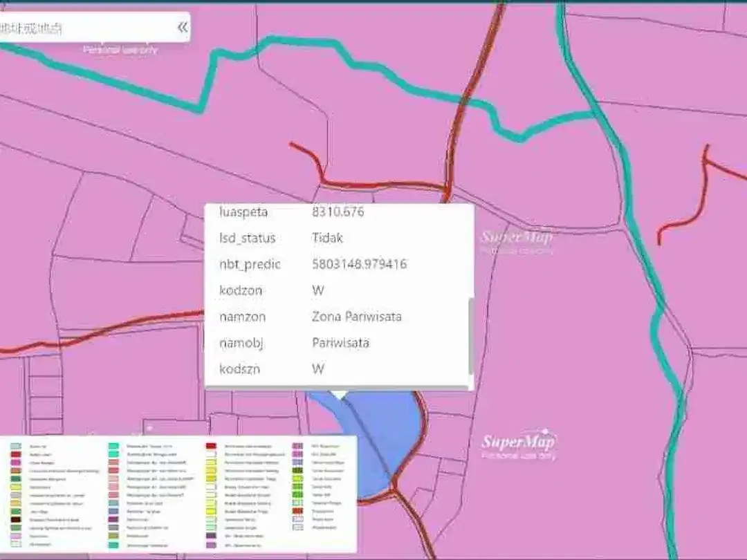747x560 pixels.
Task: Select the Tidak value
Action: pos(327,238)
